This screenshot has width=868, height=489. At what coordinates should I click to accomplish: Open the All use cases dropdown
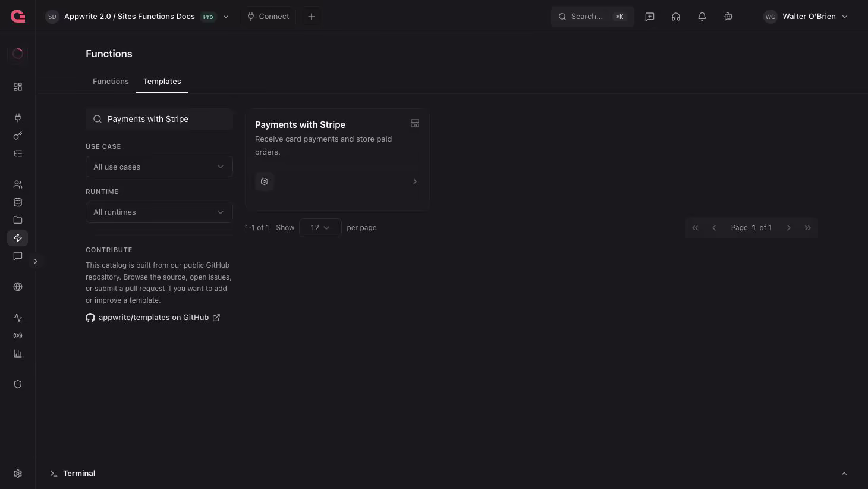(x=159, y=167)
